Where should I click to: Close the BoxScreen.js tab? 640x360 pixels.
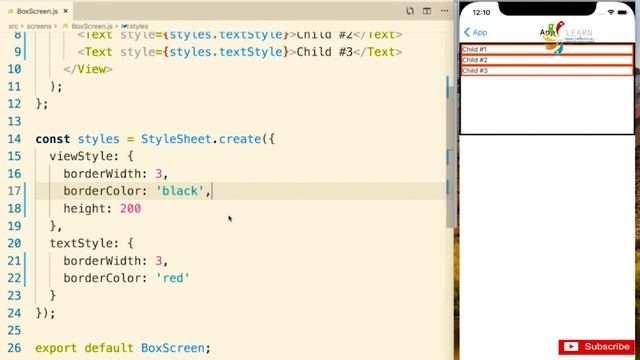pyautogui.click(x=66, y=11)
